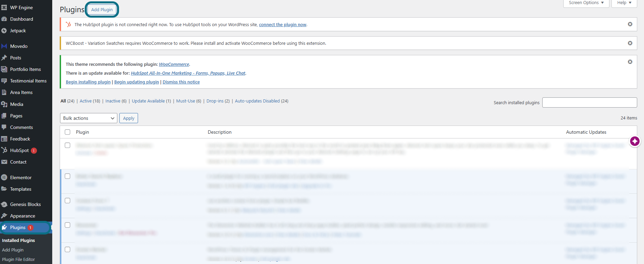Screen dimensions: 644x264
Task: Click the Area Items icon
Action: pyautogui.click(x=4, y=92)
